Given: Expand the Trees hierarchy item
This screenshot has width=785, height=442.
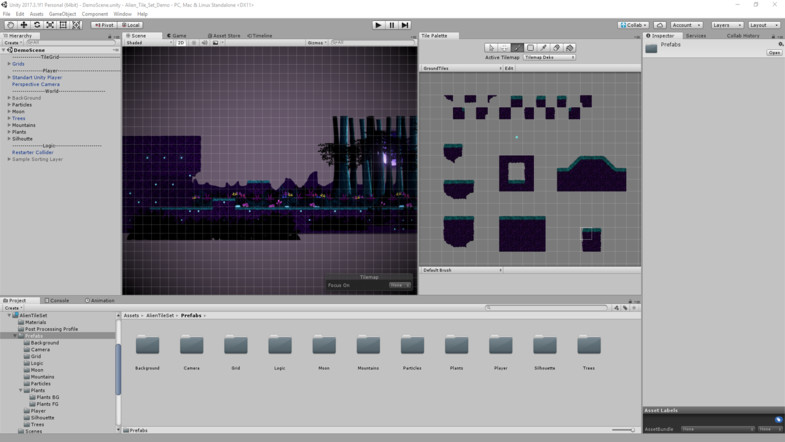Looking at the screenshot, I should click(x=9, y=118).
